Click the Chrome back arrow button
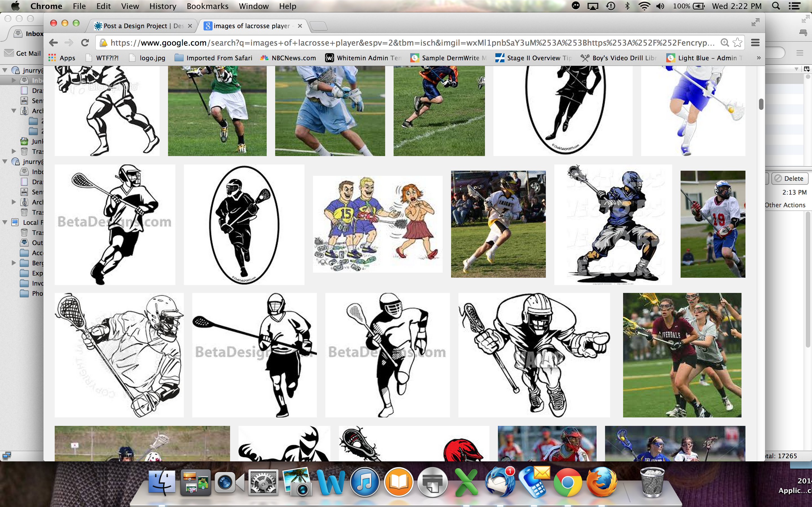 [53, 43]
